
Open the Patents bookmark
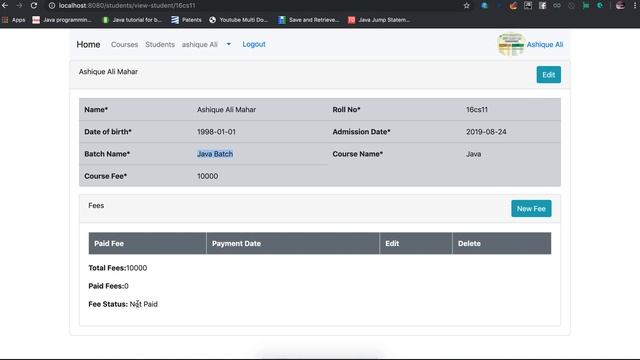(x=187, y=20)
